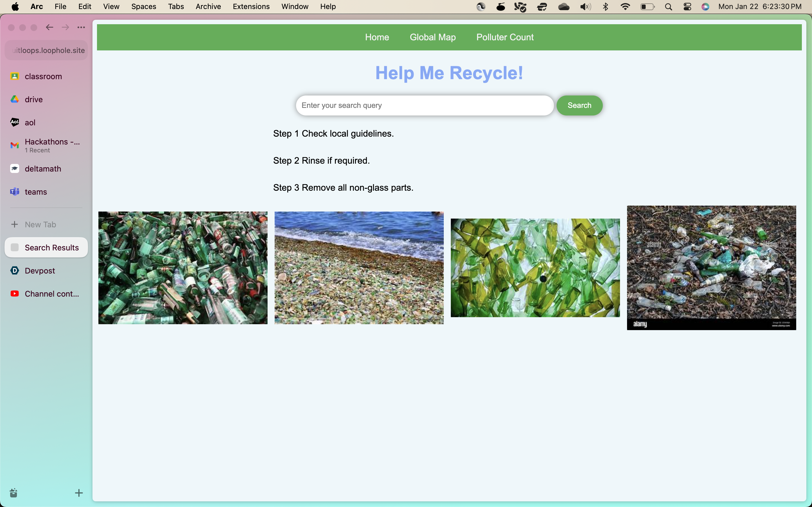Open the Polluter Count page link
Screen dimensions: 812x507
[x=505, y=37]
